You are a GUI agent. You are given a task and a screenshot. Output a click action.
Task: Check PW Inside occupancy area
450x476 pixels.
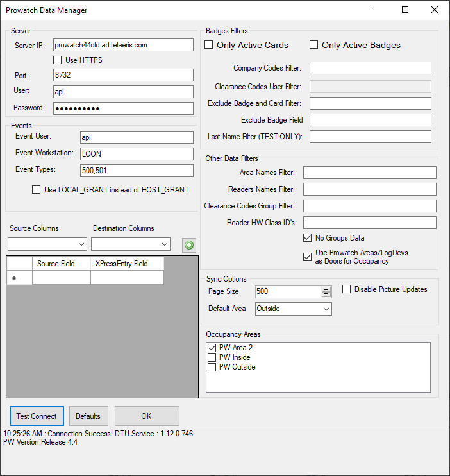tap(212, 357)
